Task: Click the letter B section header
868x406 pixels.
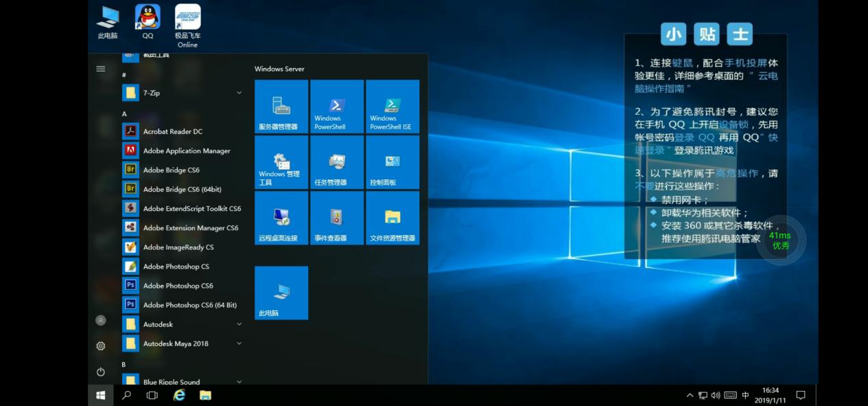Action: pyautogui.click(x=124, y=364)
